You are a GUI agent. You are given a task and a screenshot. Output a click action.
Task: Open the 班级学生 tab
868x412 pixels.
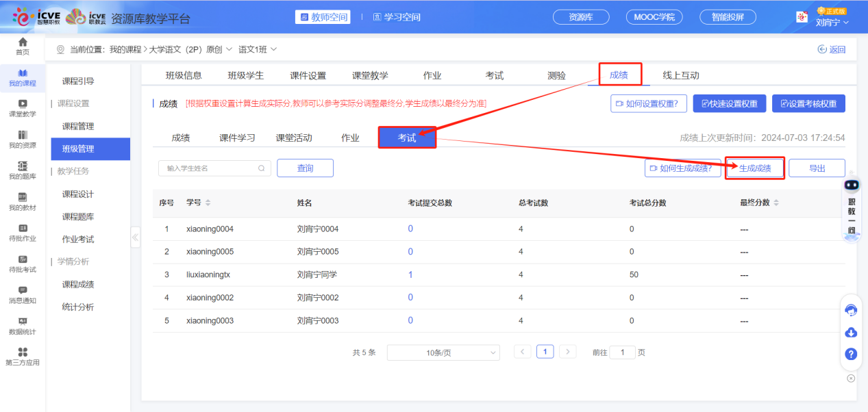[x=245, y=75]
